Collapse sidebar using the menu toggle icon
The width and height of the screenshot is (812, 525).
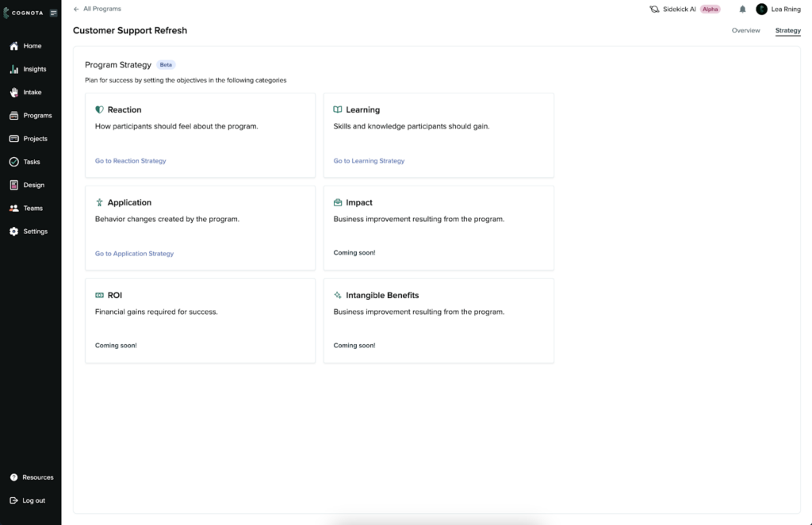[x=53, y=13]
